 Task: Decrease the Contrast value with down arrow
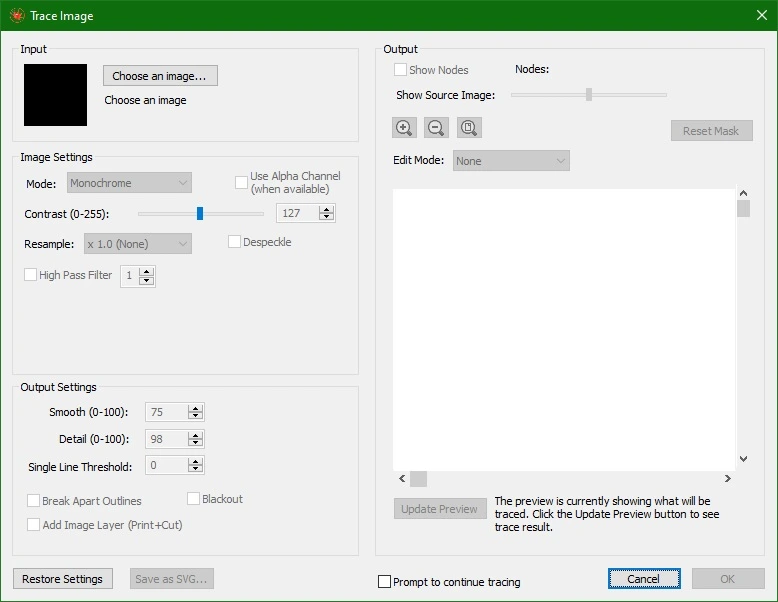click(x=326, y=217)
